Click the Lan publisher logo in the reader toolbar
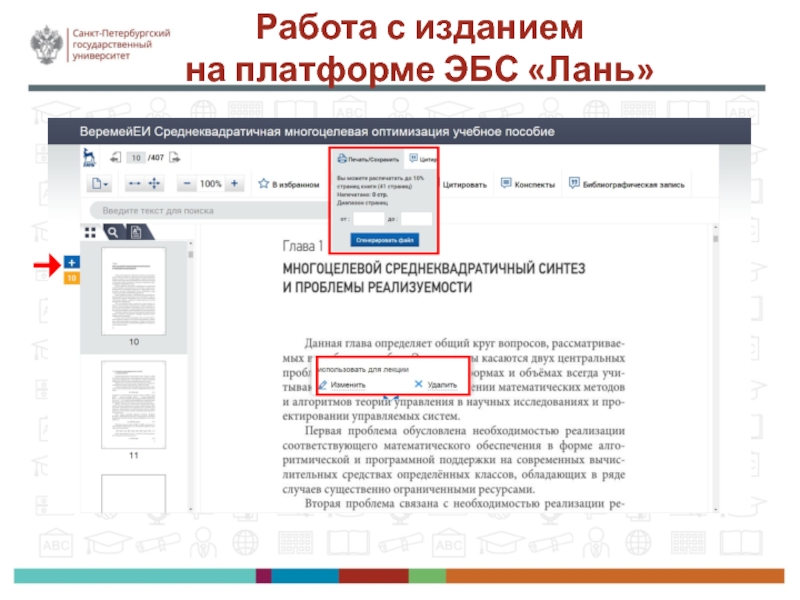Image resolution: width=800 pixels, height=600 pixels. tap(89, 157)
